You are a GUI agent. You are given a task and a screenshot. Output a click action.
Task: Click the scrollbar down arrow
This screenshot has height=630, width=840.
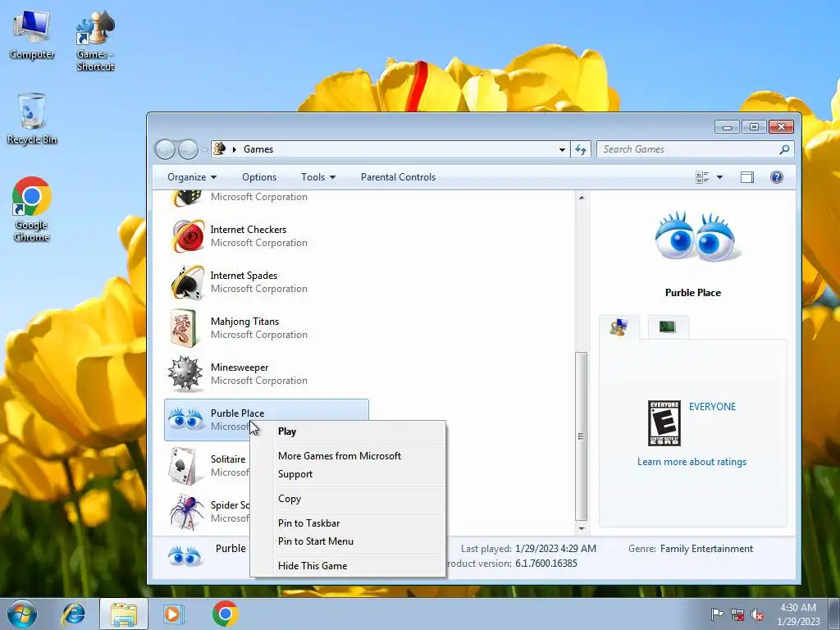582,528
